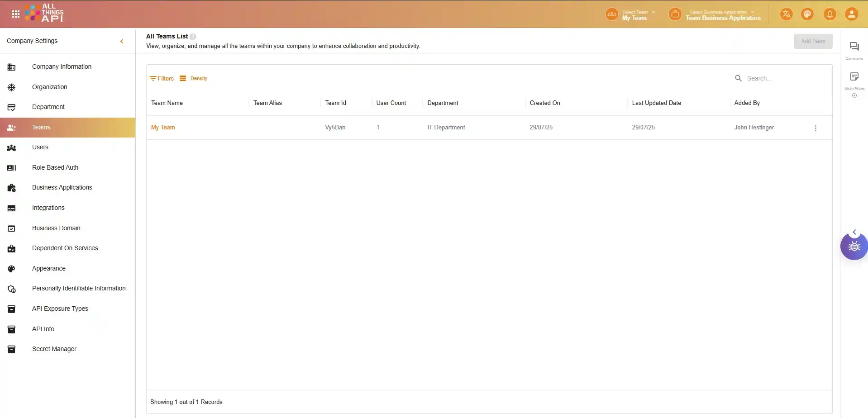Open the notifications bell

click(830, 14)
